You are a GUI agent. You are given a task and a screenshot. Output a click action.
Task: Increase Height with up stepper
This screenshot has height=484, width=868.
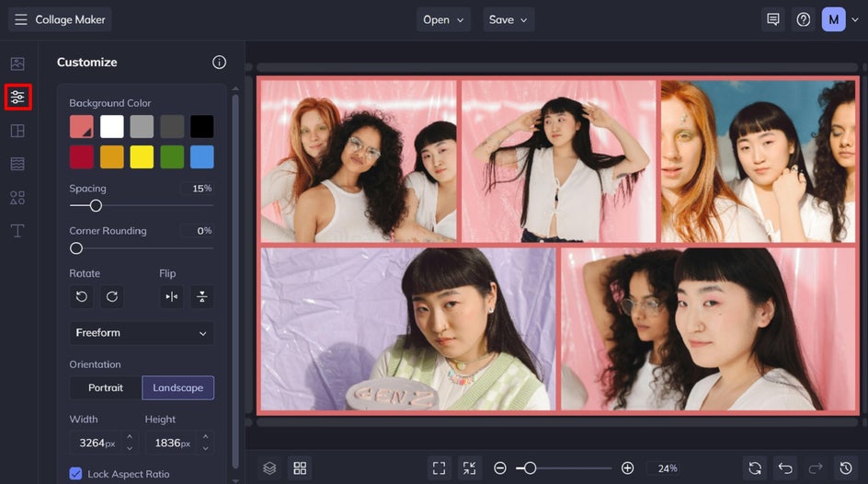(x=205, y=436)
